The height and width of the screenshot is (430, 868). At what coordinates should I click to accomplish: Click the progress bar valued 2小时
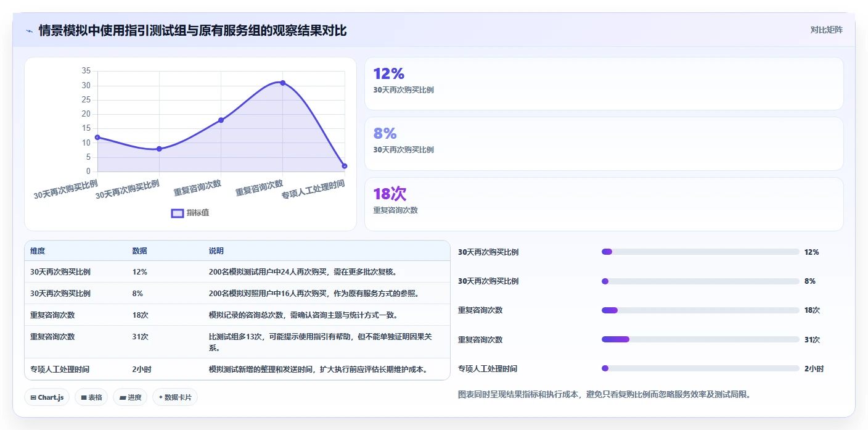coord(700,368)
